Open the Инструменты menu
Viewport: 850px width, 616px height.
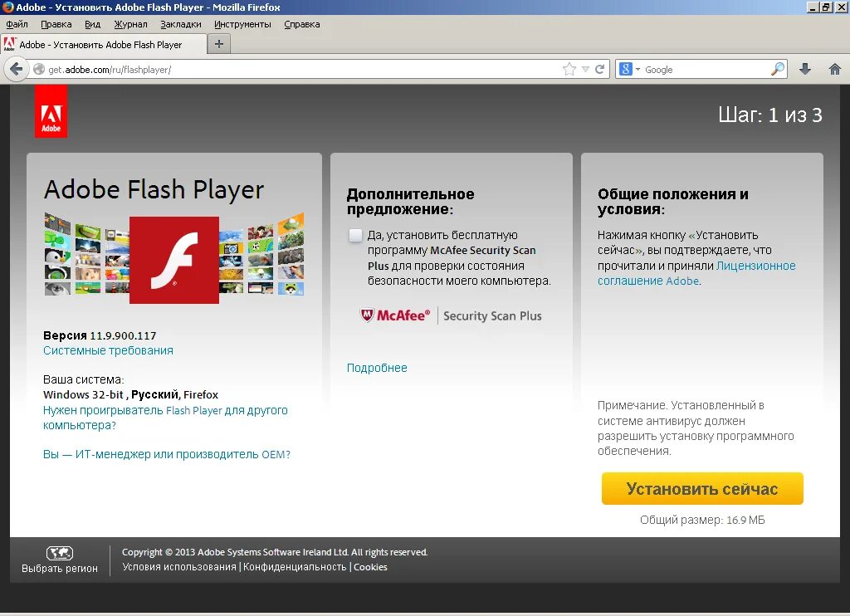242,24
